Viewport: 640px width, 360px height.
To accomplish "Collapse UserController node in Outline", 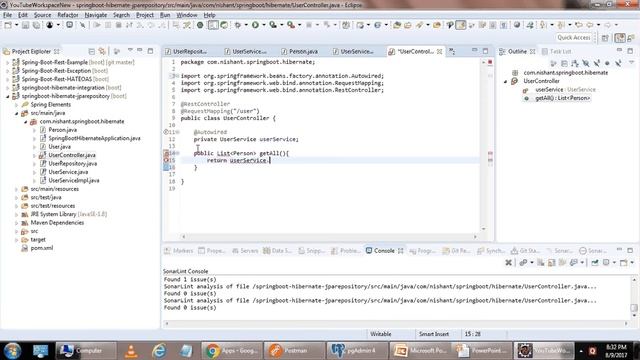I will click(505, 81).
